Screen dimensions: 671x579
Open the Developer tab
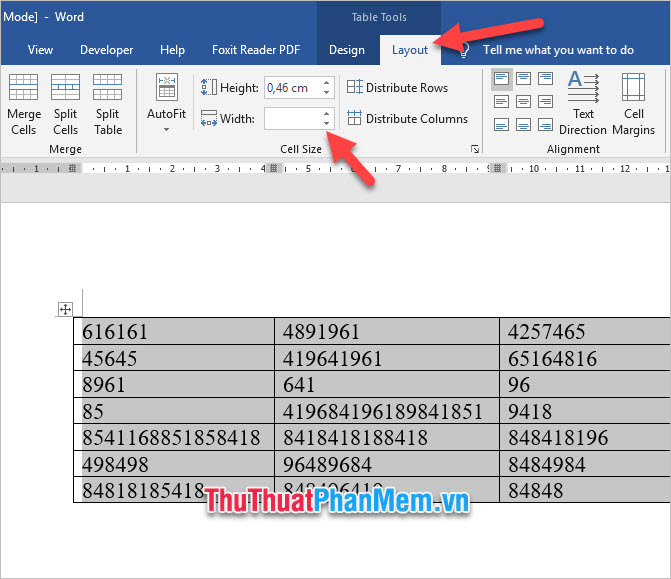coord(107,50)
